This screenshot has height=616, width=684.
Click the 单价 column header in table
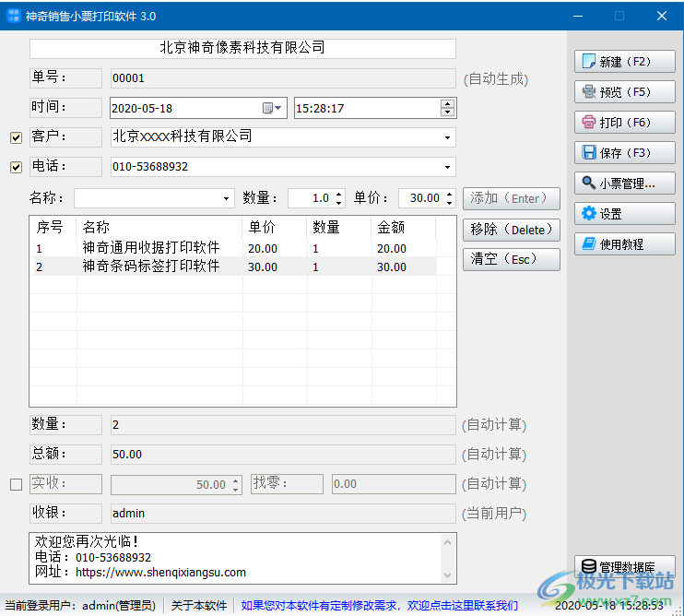[x=275, y=227]
